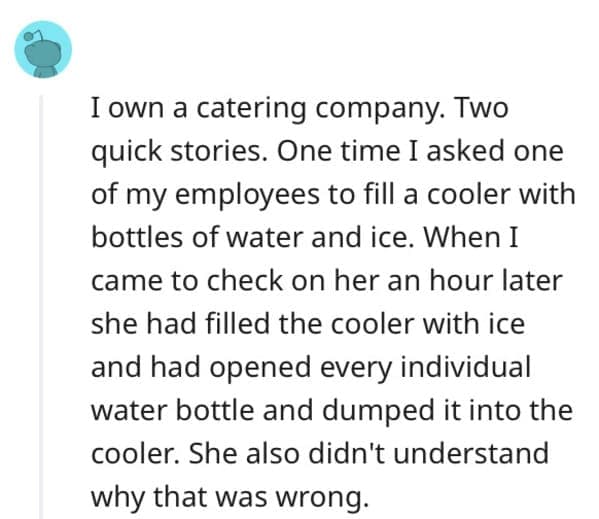599x519 pixels.
Task: Click the word "dumped" in the comment
Action: (378, 411)
